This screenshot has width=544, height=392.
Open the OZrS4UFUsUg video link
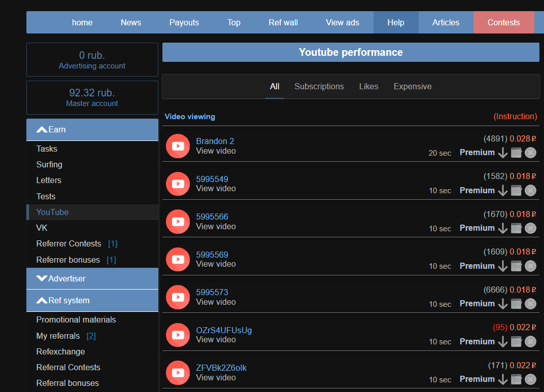pos(224,330)
